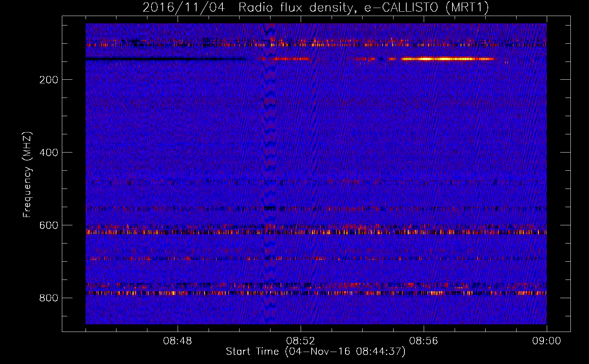This screenshot has width=589, height=364.
Task: Click the red burst segment near 08:52
Action: point(291,59)
